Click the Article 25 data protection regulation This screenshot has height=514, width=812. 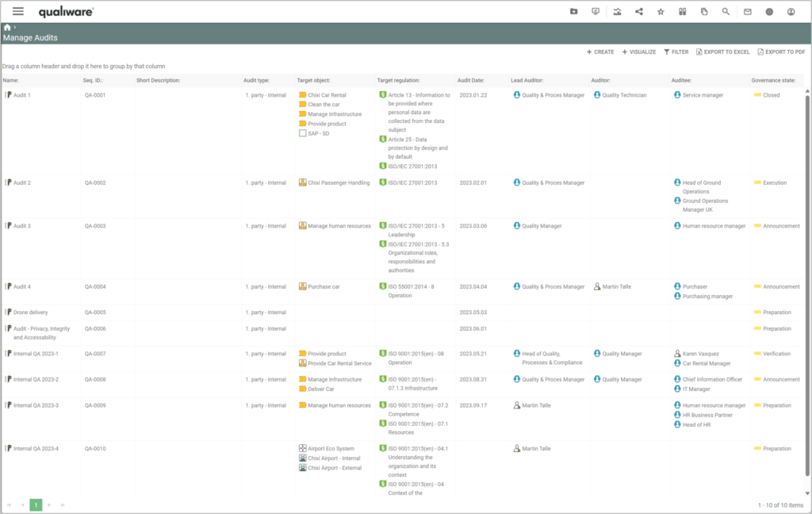pyautogui.click(x=418, y=148)
